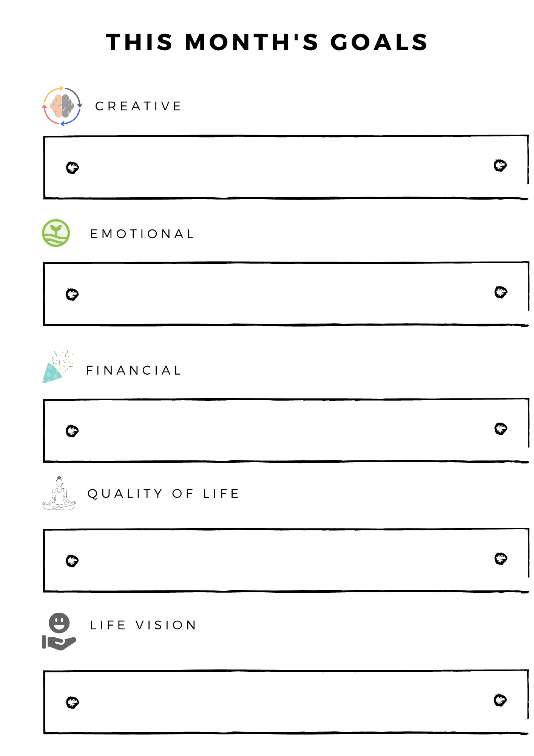Select the Creative heading text

pos(138,106)
